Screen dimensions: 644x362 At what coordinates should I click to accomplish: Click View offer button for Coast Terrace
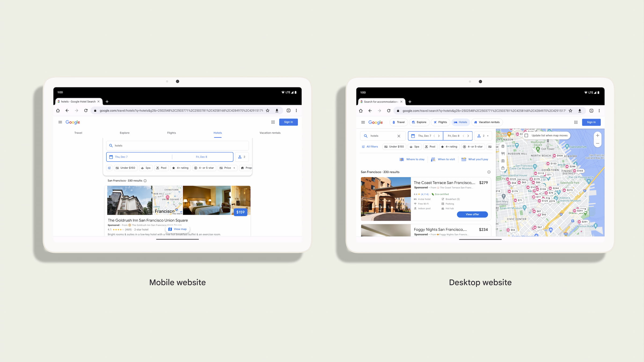[472, 214]
